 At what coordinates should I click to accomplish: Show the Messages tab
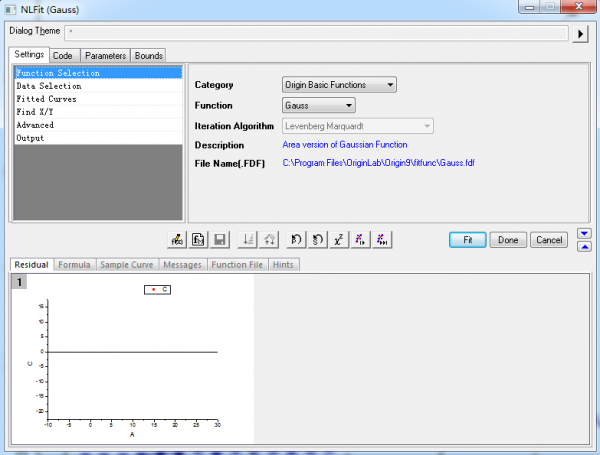182,265
